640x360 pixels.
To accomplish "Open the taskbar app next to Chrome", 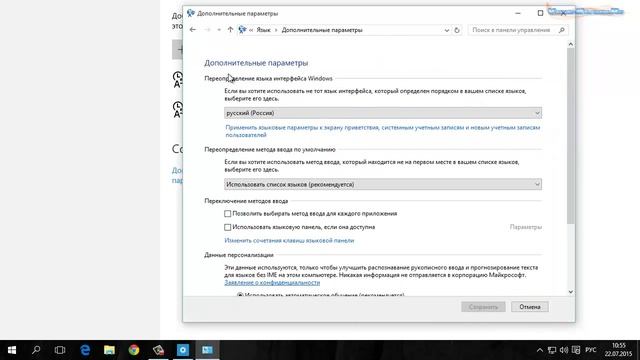I will coord(158,350).
